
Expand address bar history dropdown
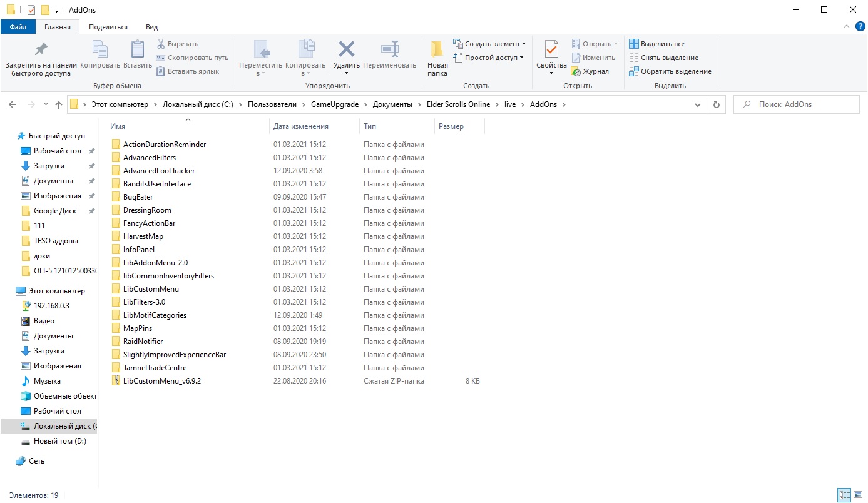[698, 105]
